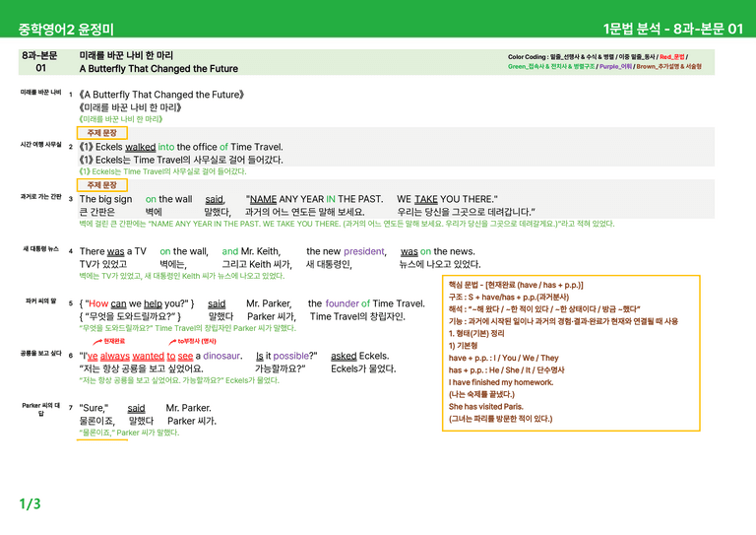Viewport: 756px width, 535px height.
Task: Click the red annotation 'to부정사 (명사)'
Action: [197, 341]
